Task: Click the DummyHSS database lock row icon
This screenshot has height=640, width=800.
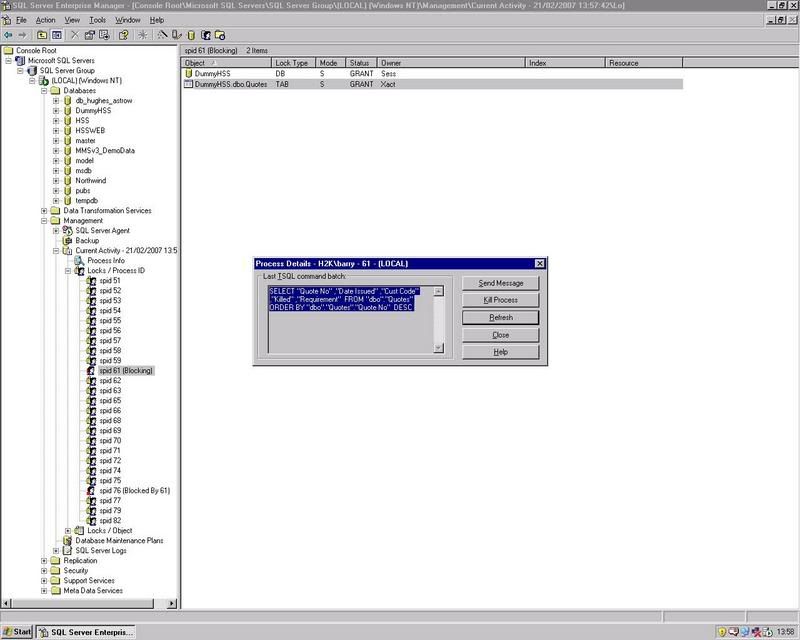Action: click(x=188, y=73)
